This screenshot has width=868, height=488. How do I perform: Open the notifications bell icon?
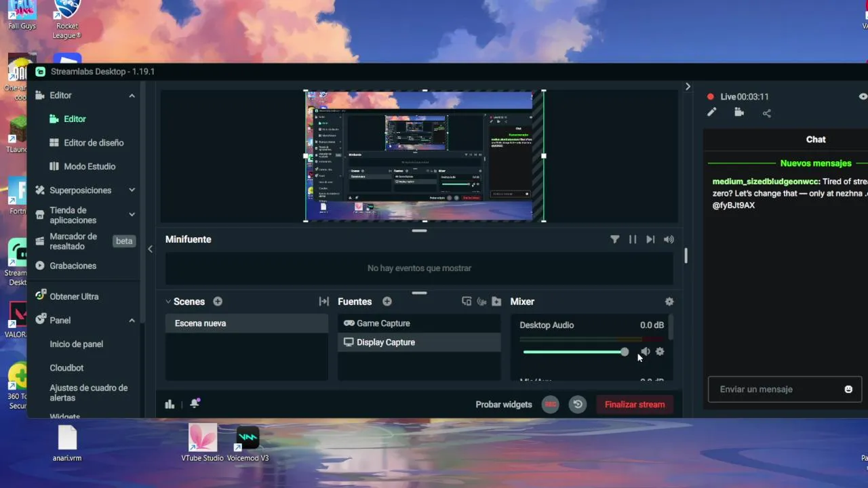(195, 404)
